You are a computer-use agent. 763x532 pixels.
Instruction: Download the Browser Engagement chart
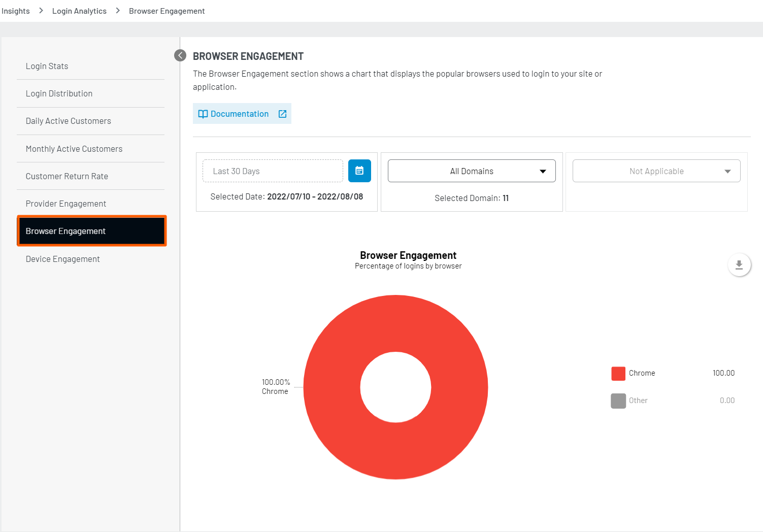[x=739, y=265]
